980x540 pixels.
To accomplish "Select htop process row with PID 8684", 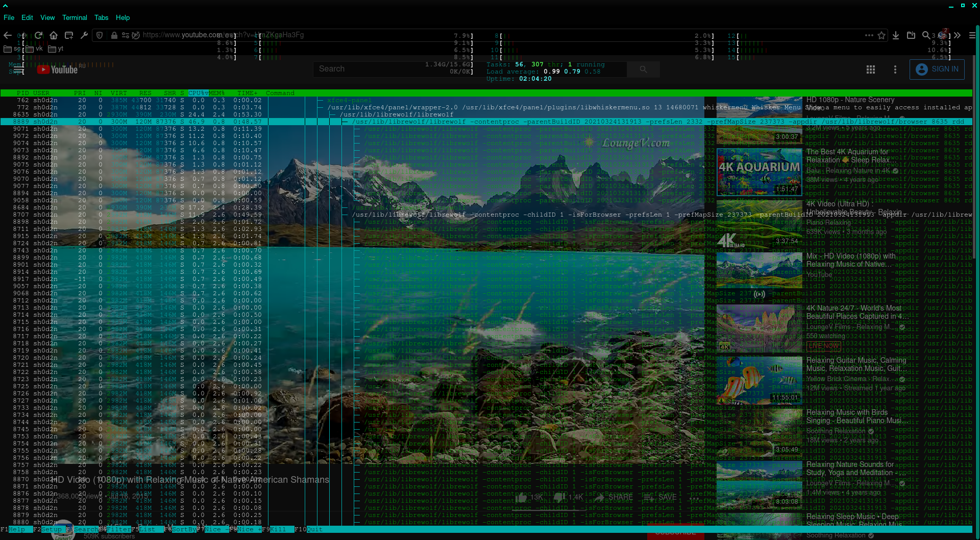I will (486, 207).
